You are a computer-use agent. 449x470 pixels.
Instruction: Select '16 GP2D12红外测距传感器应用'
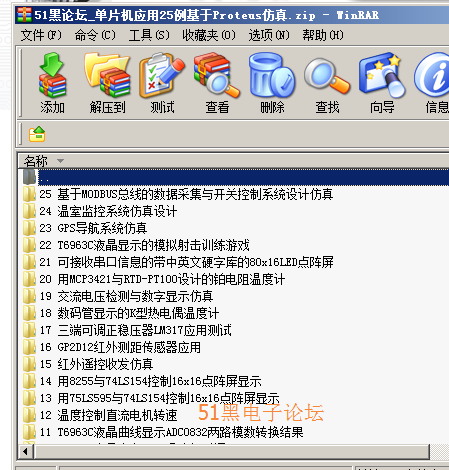pyautogui.click(x=120, y=347)
